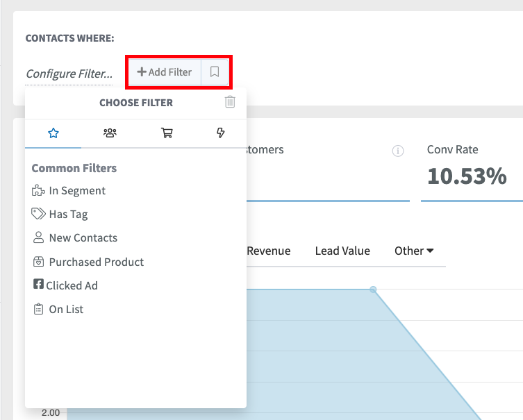Open saved filters bookmark icon
This screenshot has height=420, width=523.
pos(215,72)
